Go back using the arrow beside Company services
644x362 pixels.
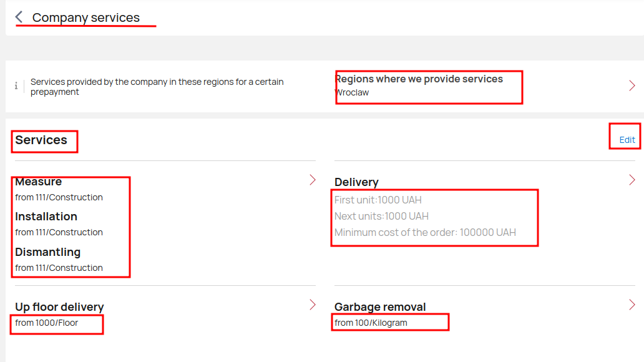click(19, 17)
